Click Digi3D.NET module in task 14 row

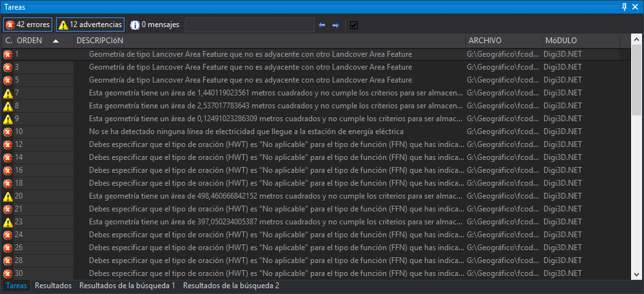(x=563, y=157)
